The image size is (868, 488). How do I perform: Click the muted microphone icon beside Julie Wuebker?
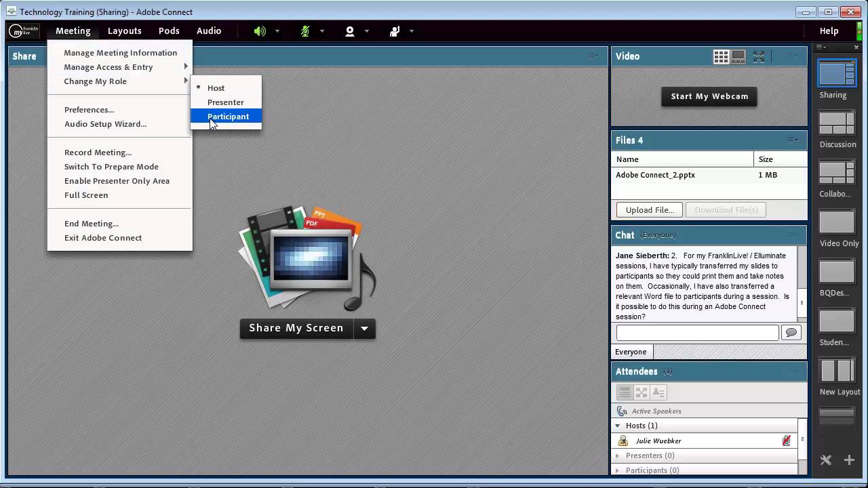coord(787,441)
